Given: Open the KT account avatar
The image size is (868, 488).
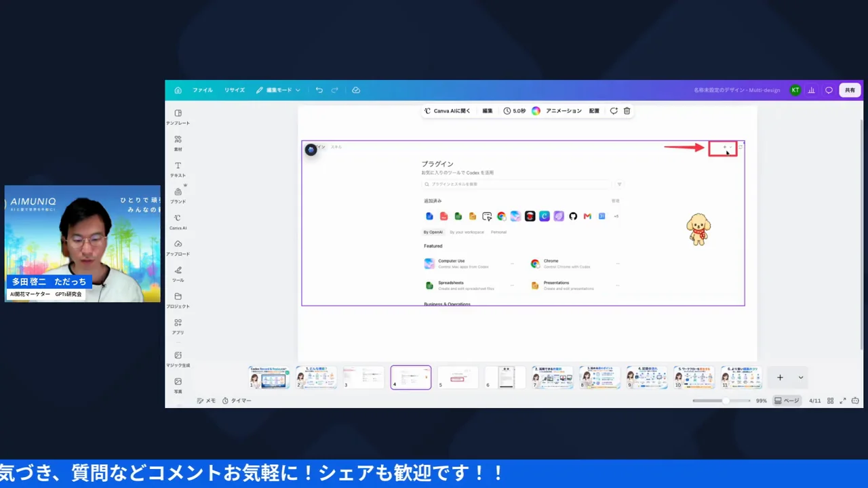Looking at the screenshot, I should tap(795, 90).
